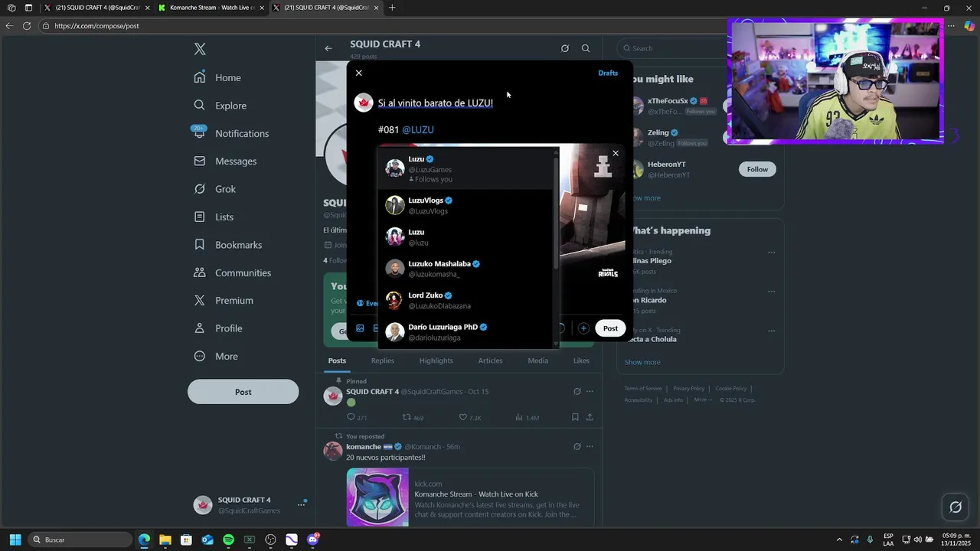
Task: Open Zeling suggested profile
Action: click(658, 132)
